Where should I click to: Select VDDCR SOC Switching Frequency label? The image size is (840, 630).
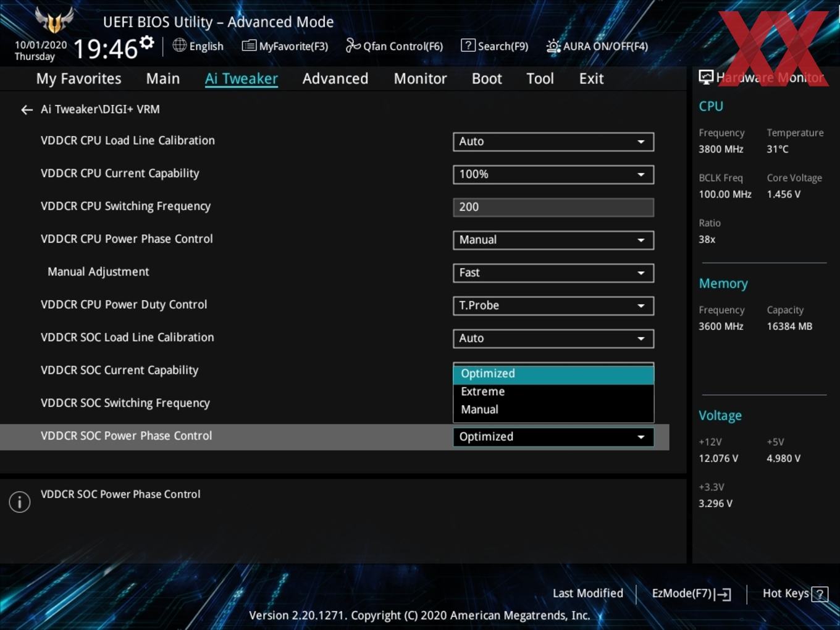tap(125, 403)
